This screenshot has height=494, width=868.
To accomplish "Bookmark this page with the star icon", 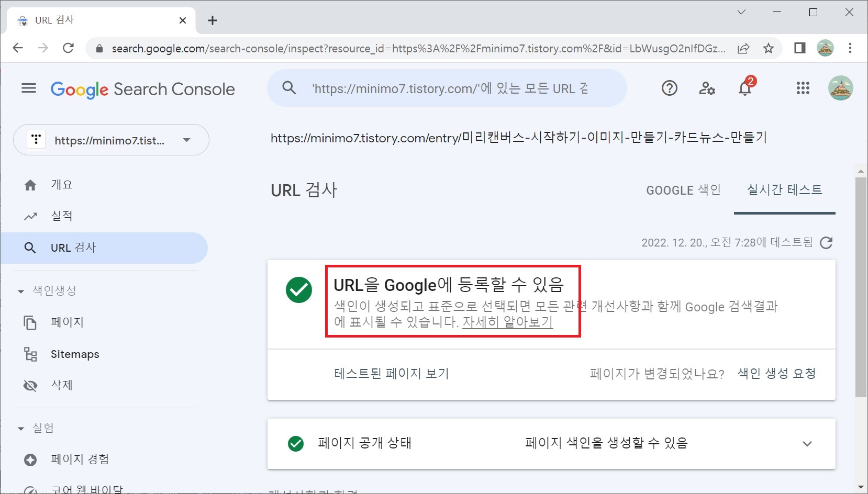I will tap(768, 49).
